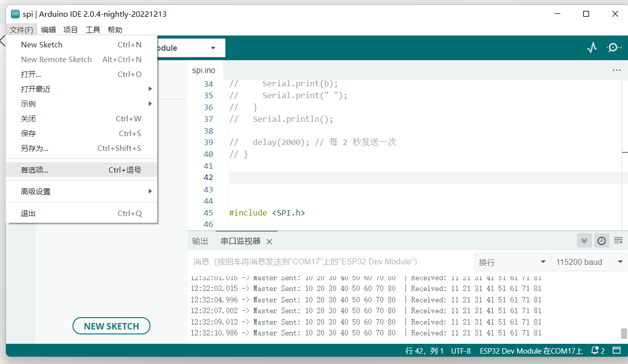Viewport: 628px width, 364px height.
Task: Select New Remote Sketch menu item
Action: [x=81, y=59]
